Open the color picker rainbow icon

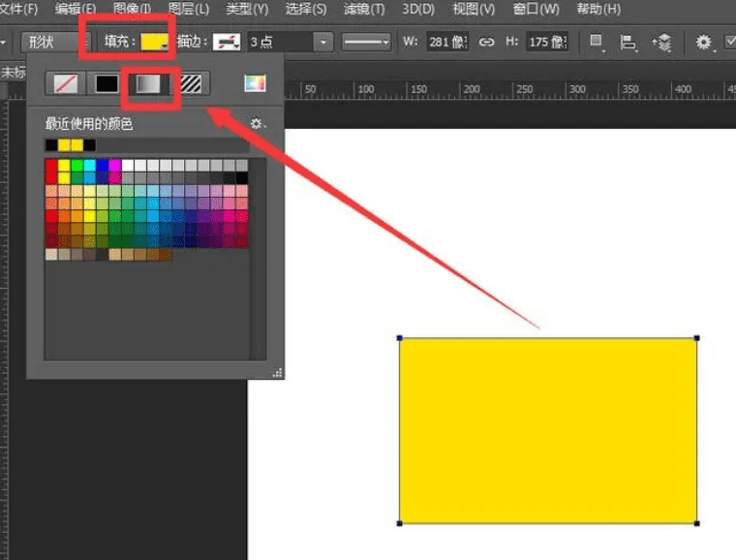(x=255, y=83)
